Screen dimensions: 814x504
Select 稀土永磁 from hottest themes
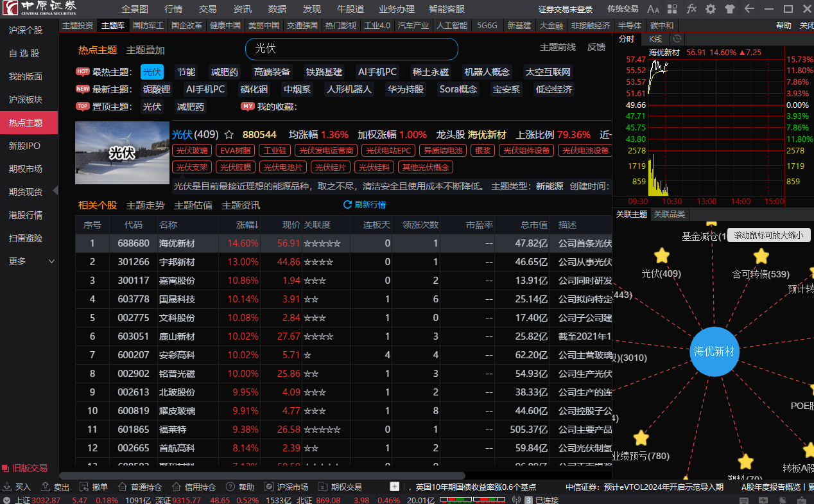(x=431, y=72)
